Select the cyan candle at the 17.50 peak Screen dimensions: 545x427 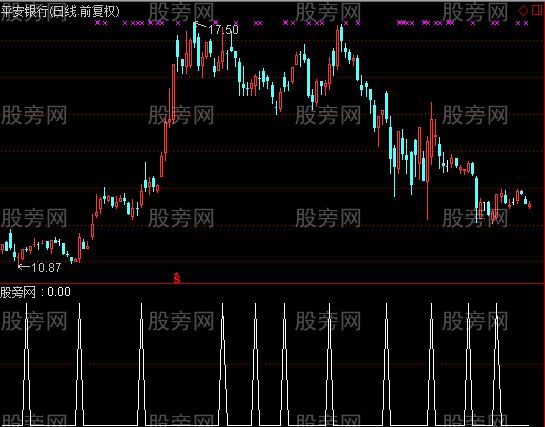[195, 34]
